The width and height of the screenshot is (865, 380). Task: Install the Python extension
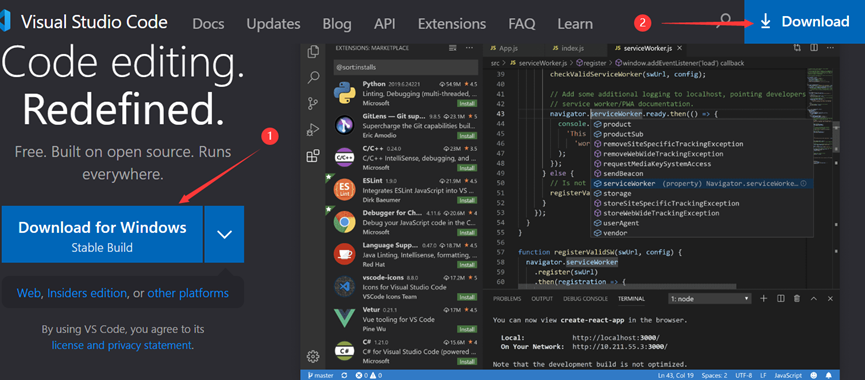coord(467,103)
